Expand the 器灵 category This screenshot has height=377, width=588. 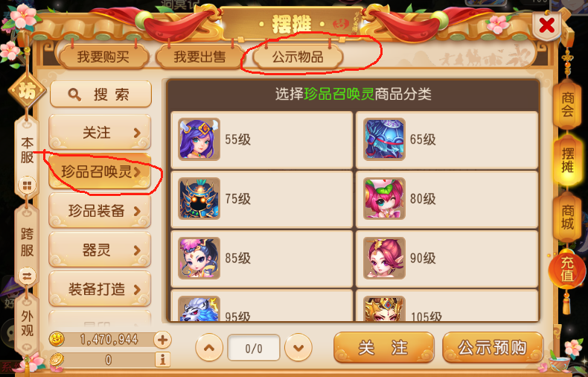pos(100,250)
